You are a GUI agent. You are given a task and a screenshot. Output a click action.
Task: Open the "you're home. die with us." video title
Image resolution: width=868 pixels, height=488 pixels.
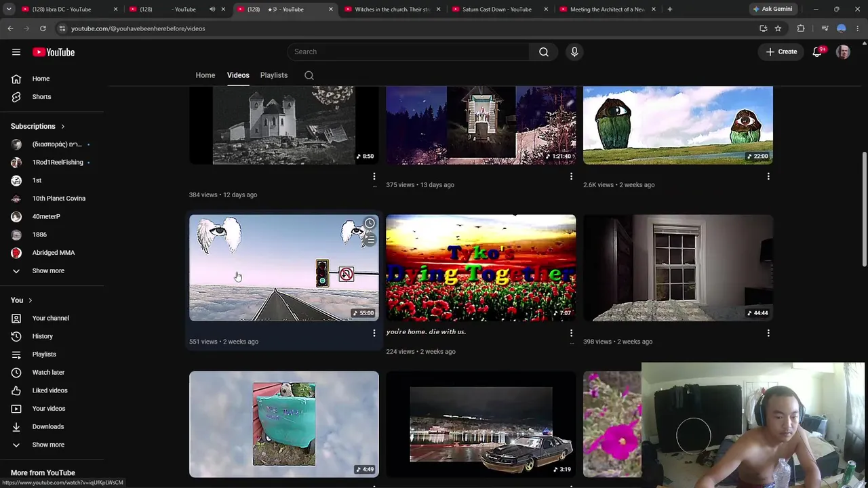coord(426,332)
